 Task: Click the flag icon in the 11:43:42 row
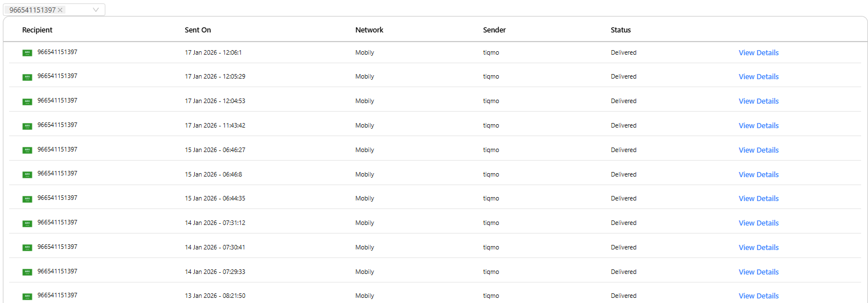click(27, 126)
